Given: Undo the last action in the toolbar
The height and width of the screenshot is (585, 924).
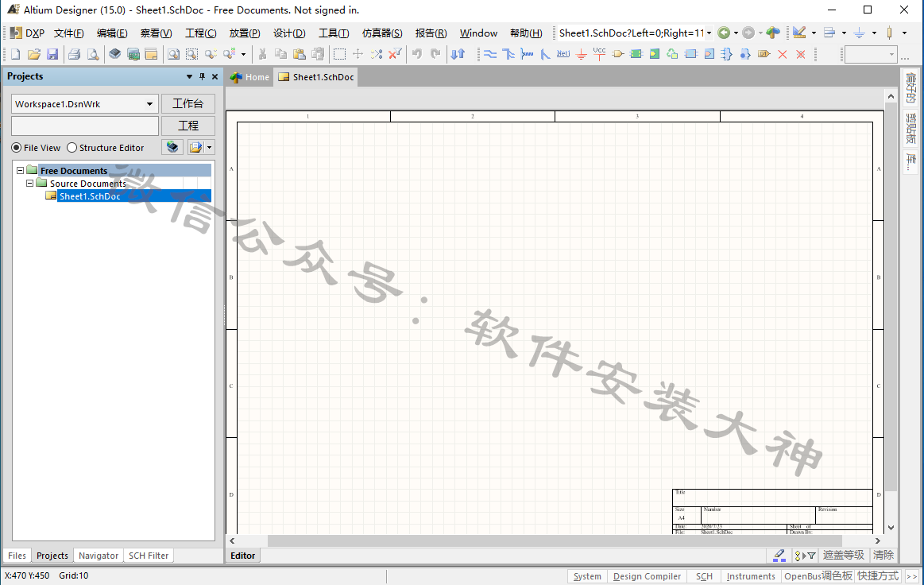Looking at the screenshot, I should 417,54.
